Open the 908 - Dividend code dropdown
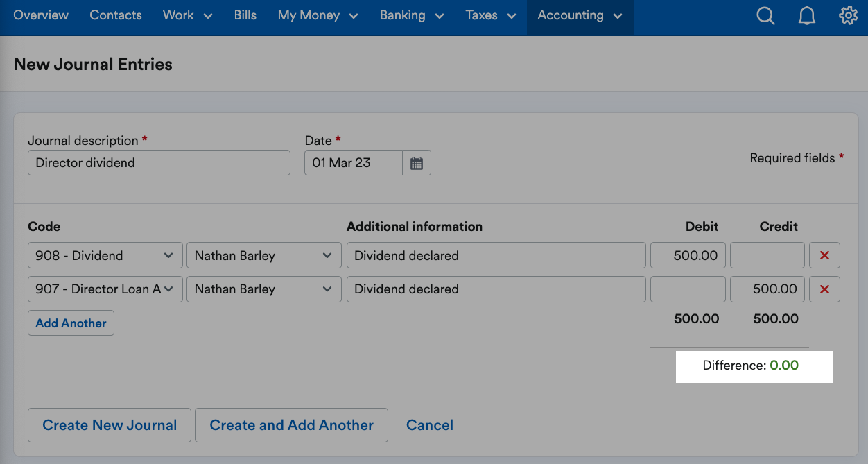The height and width of the screenshot is (464, 868). [x=105, y=255]
